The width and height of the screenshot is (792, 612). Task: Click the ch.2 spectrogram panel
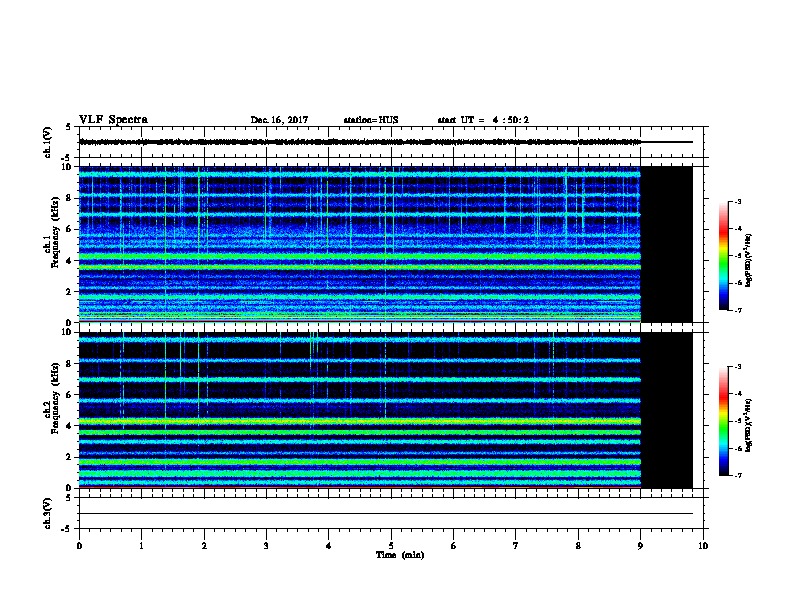click(x=385, y=410)
